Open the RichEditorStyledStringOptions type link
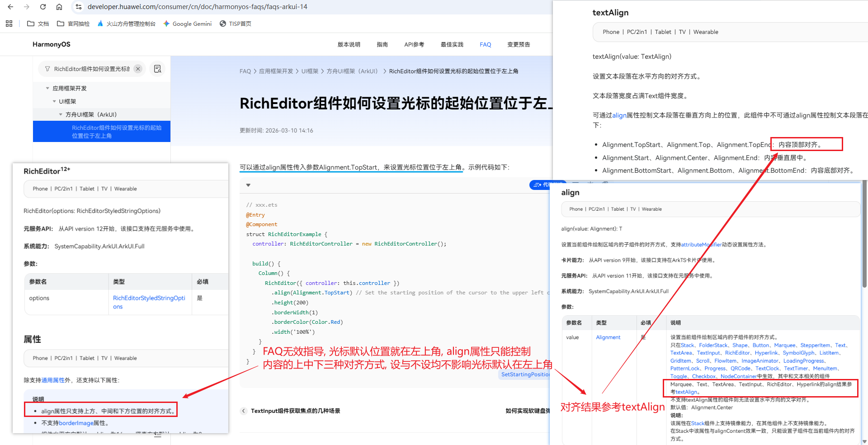Image resolution: width=868 pixels, height=445 pixels. point(149,302)
